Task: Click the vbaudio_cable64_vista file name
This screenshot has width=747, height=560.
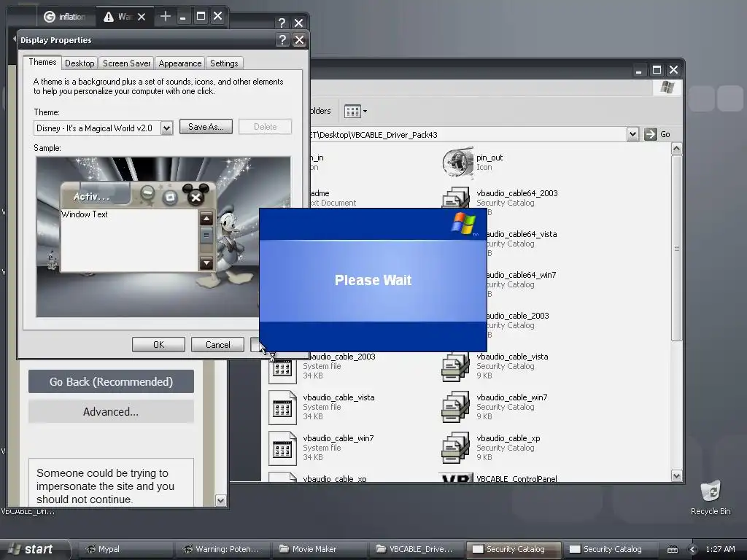Action: (521, 234)
